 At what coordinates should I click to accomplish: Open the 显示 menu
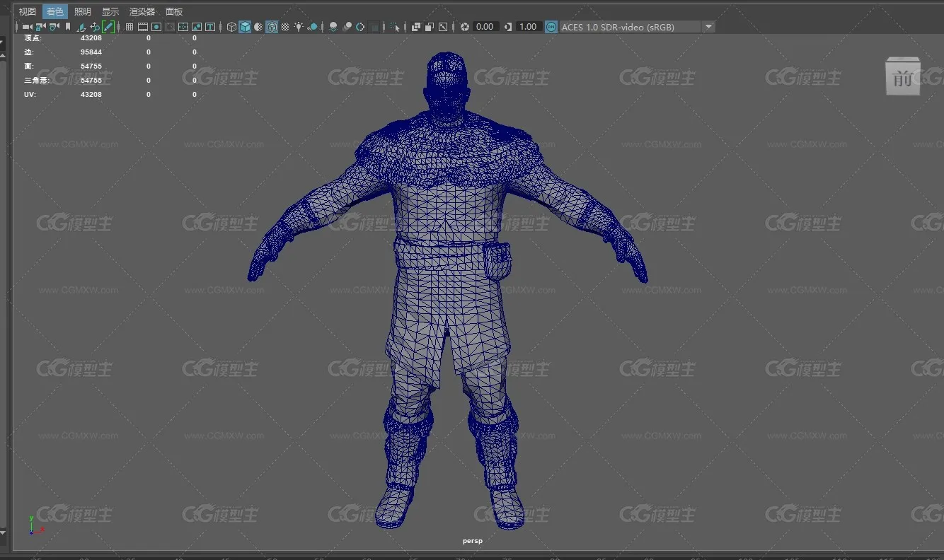110,11
